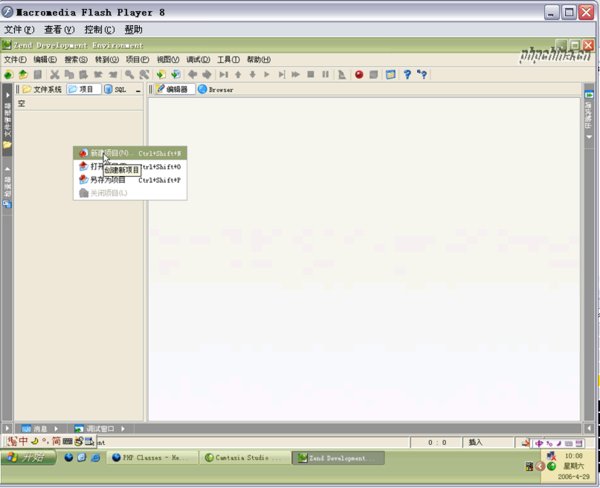Open the 视图(V) menu
Screen dimensions: 600x488
(x=168, y=59)
